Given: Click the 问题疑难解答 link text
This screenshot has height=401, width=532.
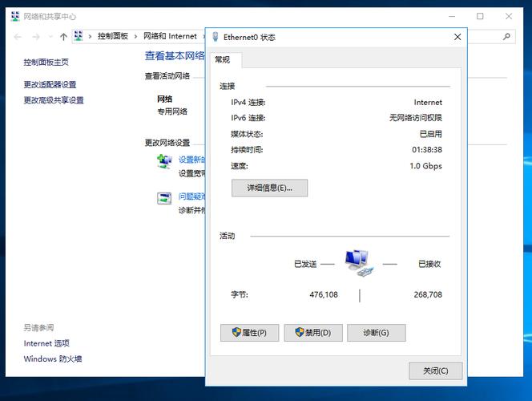Looking at the screenshot, I should click(x=191, y=196).
